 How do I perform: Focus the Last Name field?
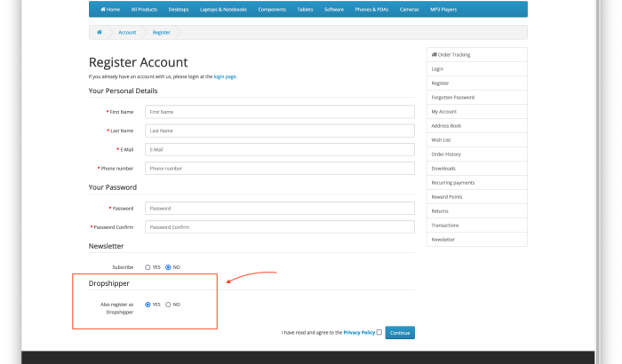(280, 131)
